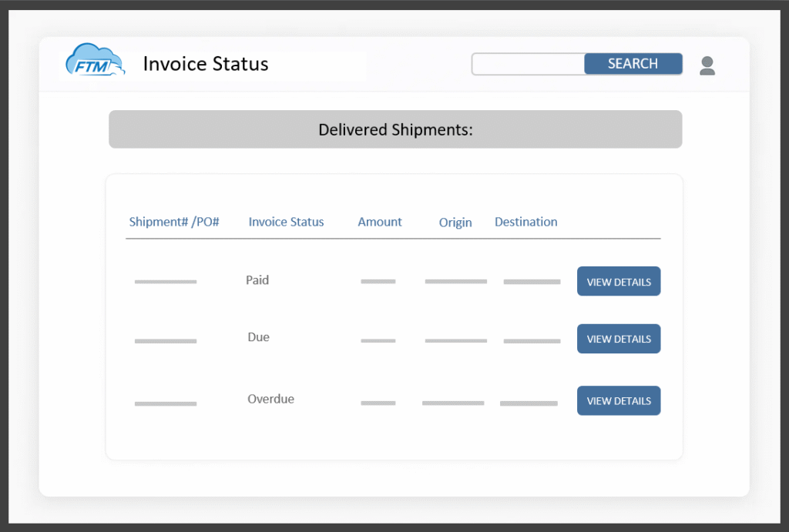Select the Due status text
The width and height of the screenshot is (789, 532).
(x=258, y=337)
